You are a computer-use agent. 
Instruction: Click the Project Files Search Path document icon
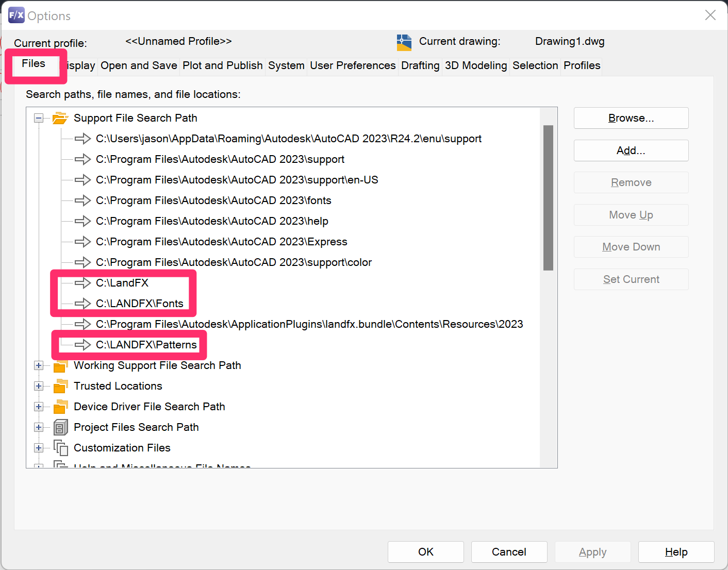click(x=60, y=427)
